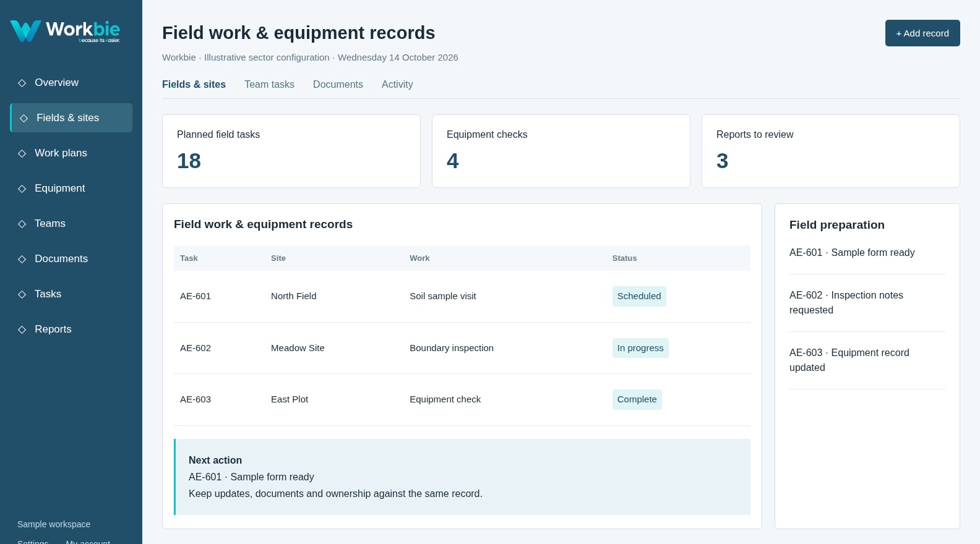This screenshot has height=544, width=980.
Task: Click the Workbie logo
Action: pyautogui.click(x=65, y=31)
